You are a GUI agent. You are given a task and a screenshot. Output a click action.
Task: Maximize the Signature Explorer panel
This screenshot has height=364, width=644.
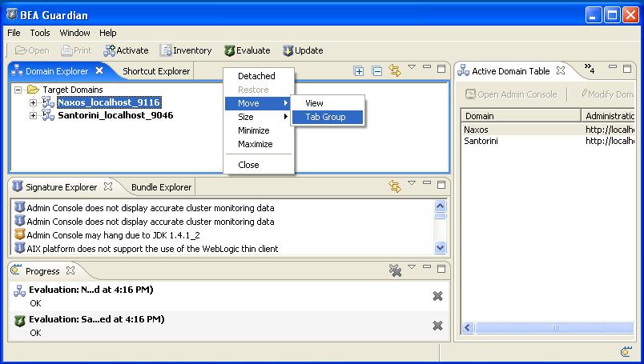coord(441,185)
